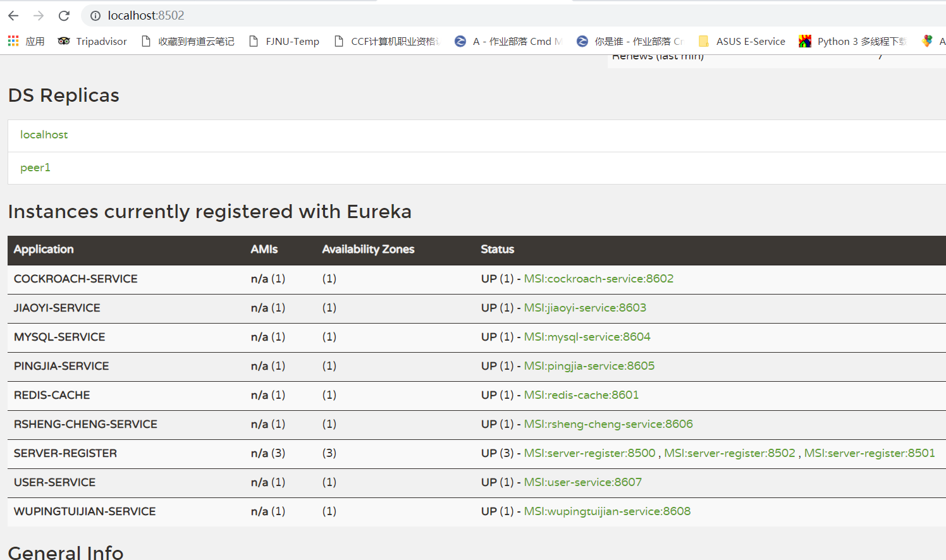Select WUPINGTUIJIAN-SERVICE application name
946x560 pixels.
click(x=85, y=511)
